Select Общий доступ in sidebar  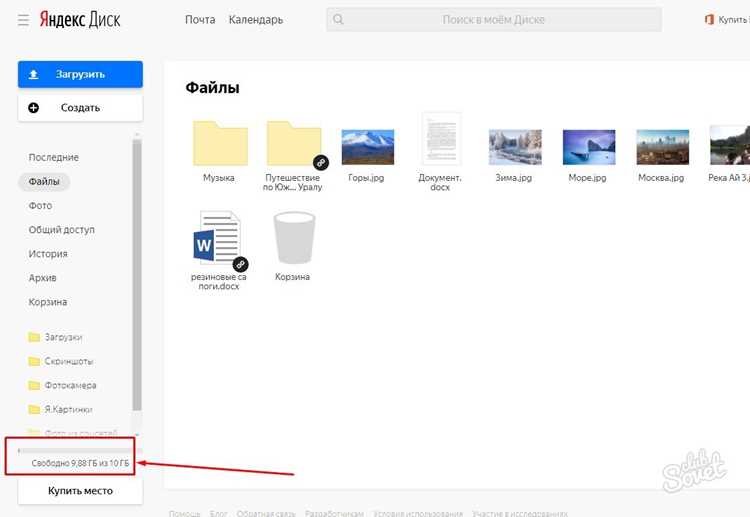point(62,230)
